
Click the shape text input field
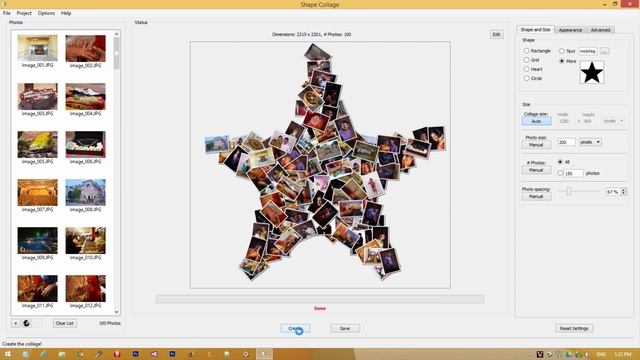coord(588,51)
